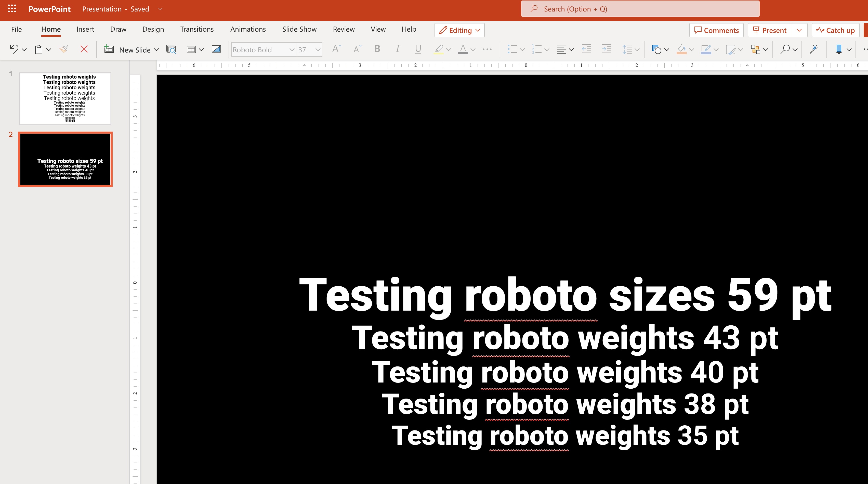
Task: Open the File menu
Action: click(x=17, y=29)
